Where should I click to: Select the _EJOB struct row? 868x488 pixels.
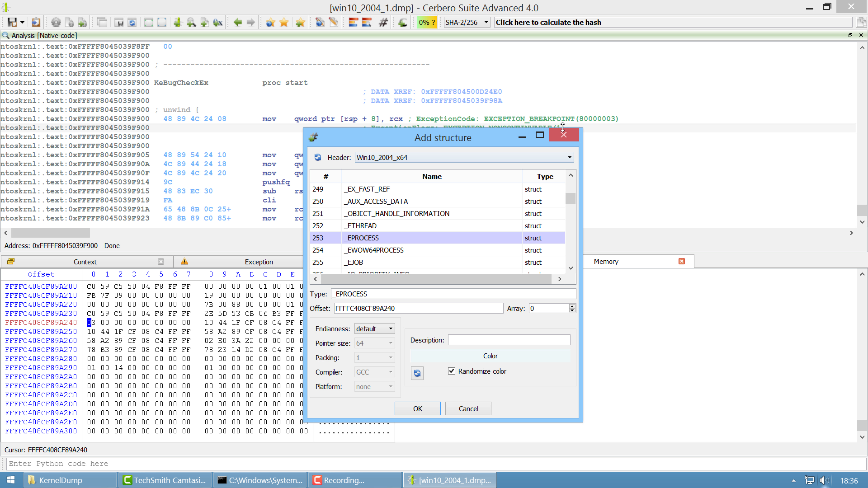click(x=438, y=262)
